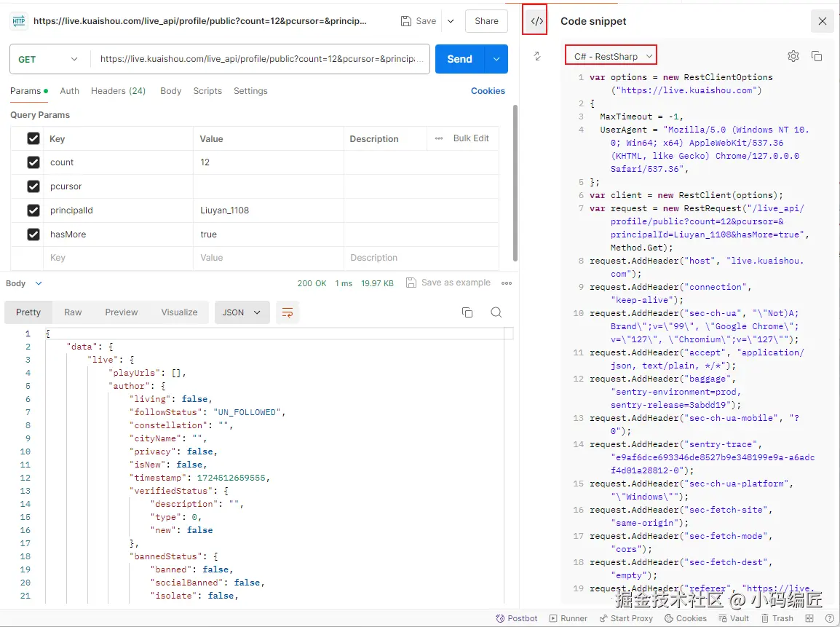840x627 pixels.
Task: Switch to the Params tab
Action: coord(29,90)
